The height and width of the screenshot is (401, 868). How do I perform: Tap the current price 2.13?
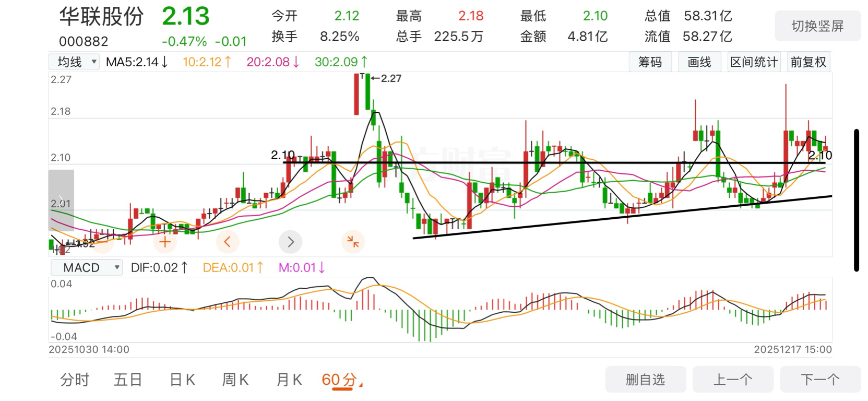[186, 16]
